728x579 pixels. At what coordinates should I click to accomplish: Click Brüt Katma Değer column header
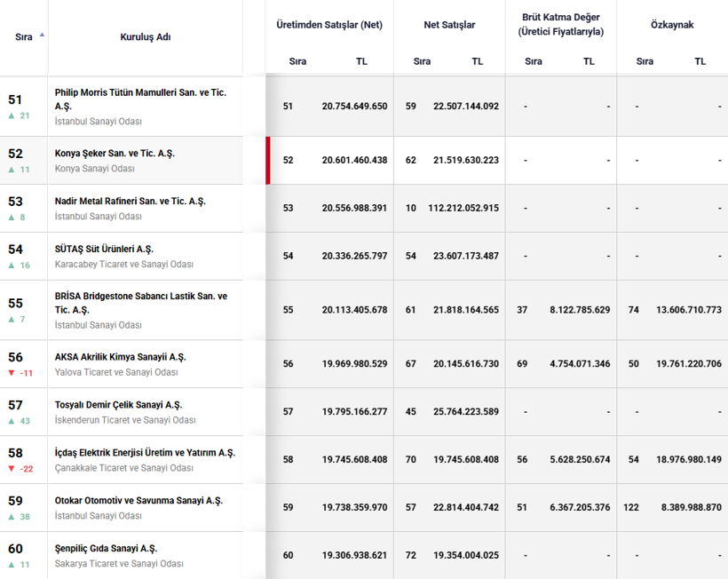[561, 24]
